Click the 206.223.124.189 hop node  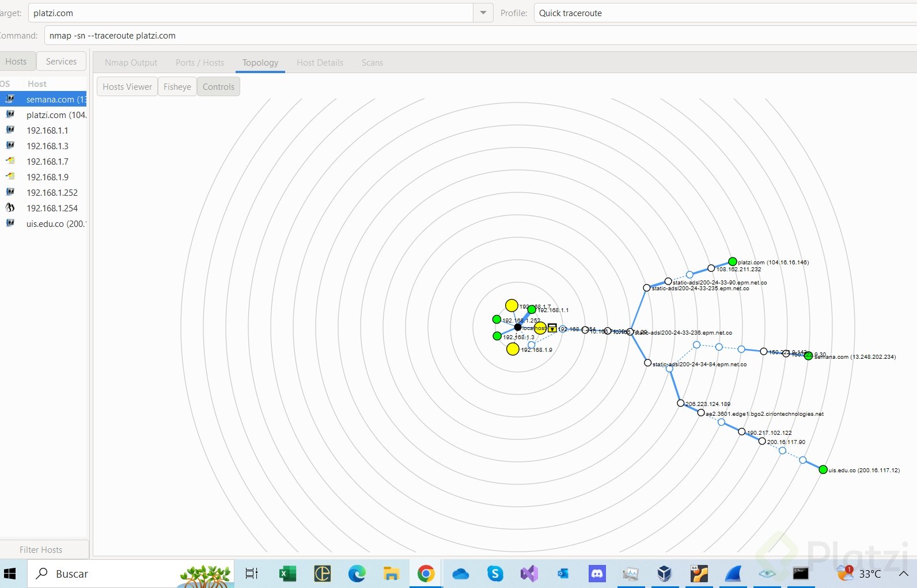click(681, 403)
